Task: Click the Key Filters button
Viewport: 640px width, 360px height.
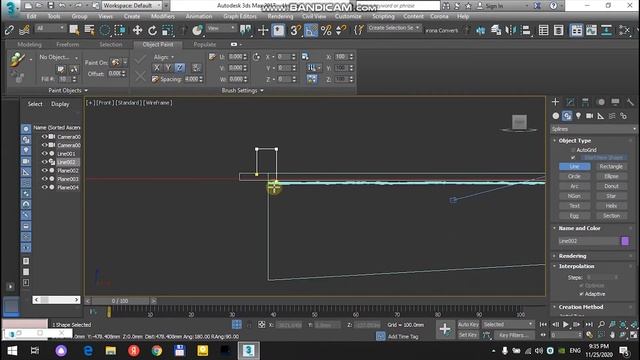Action: 513,335
